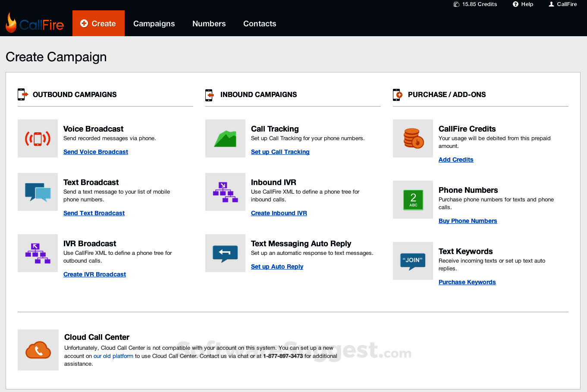Viewport: 587px width, 392px height.
Task: Open the Numbers menu
Action: pyautogui.click(x=209, y=24)
